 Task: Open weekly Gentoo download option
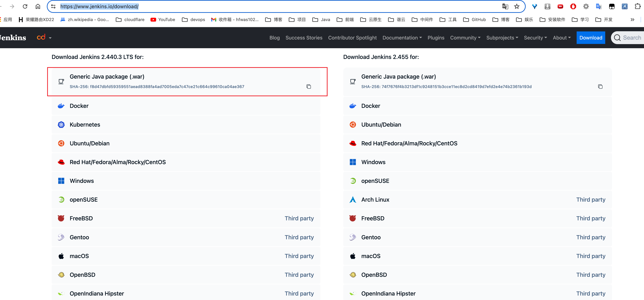point(477,237)
